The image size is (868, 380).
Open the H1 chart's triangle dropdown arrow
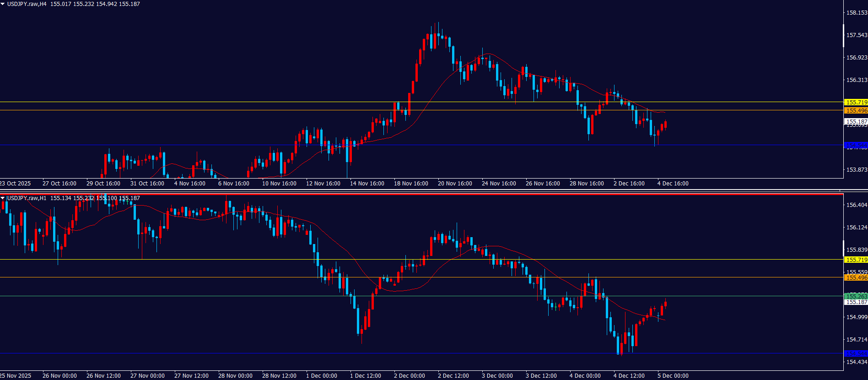point(3,198)
